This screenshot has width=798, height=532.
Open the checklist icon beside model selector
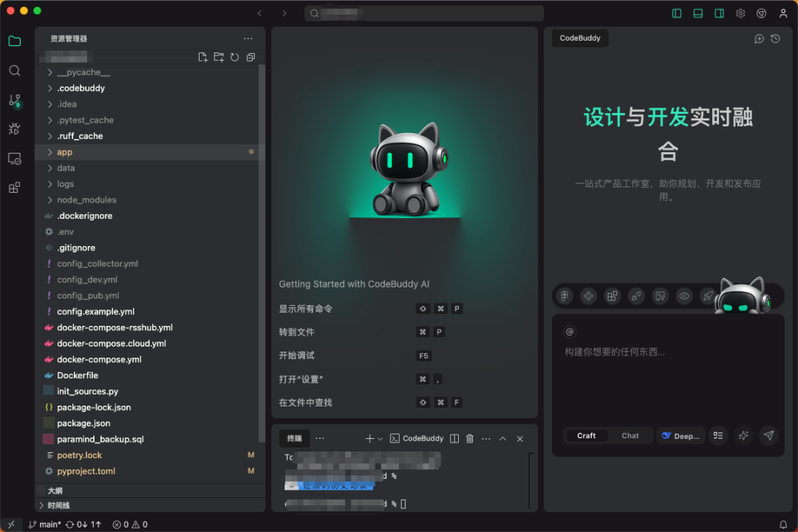tap(718, 435)
